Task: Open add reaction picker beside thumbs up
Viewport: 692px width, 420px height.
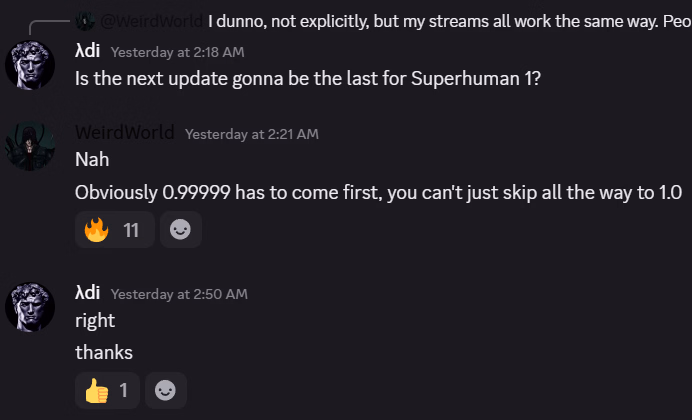Action: (x=166, y=390)
